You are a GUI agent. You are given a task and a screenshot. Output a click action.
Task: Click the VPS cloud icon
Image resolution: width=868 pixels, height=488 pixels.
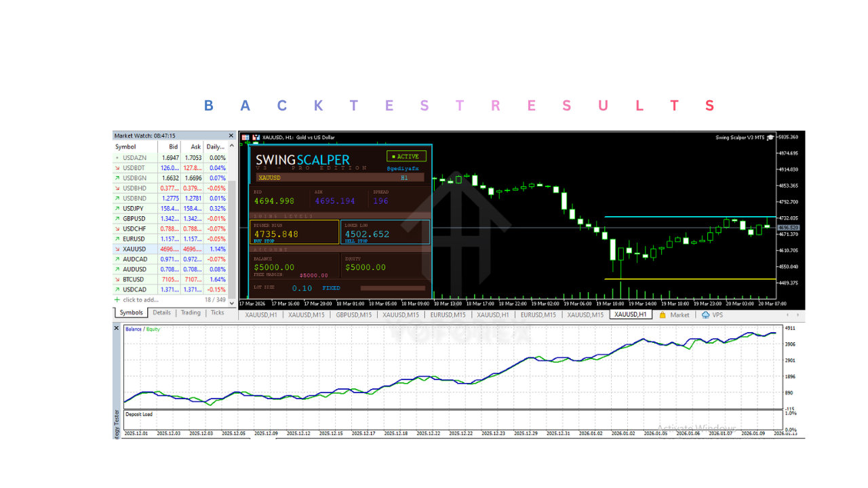[x=705, y=314]
